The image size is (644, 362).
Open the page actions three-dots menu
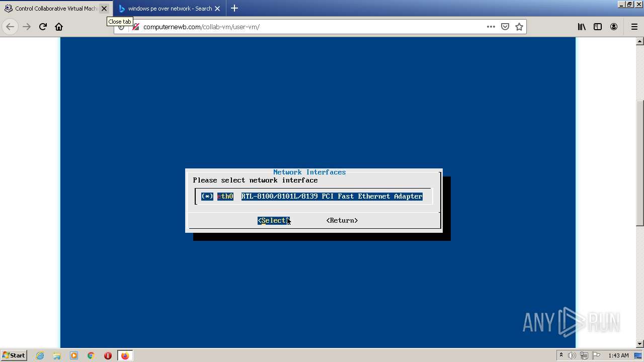coord(491,27)
